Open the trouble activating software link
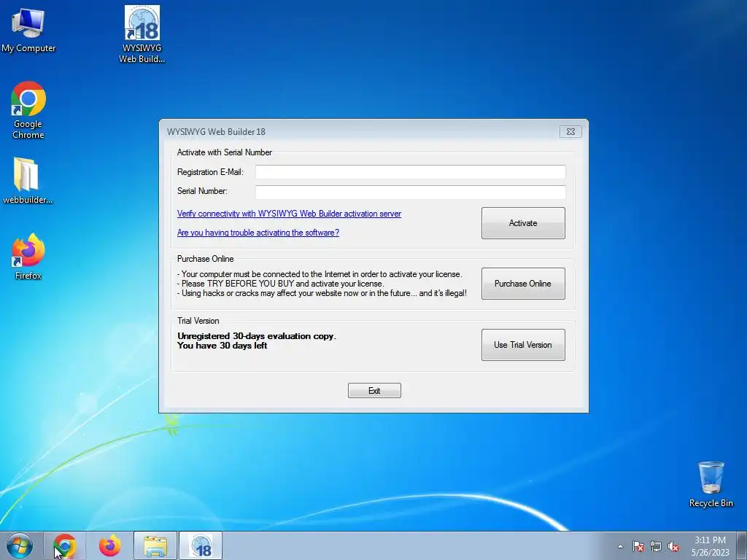 point(258,233)
